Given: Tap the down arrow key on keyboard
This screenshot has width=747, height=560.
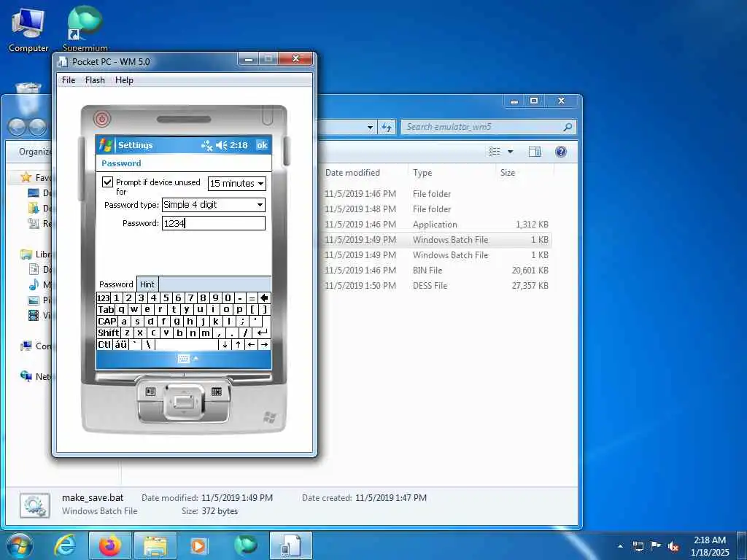Looking at the screenshot, I should (x=225, y=344).
